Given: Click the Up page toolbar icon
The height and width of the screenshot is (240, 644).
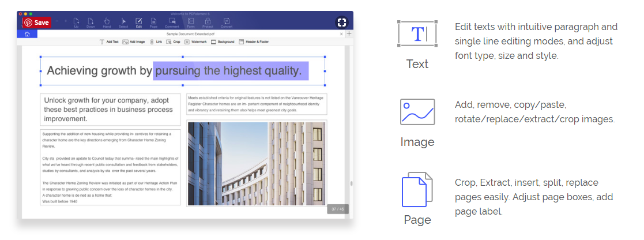Looking at the screenshot, I should [76, 22].
